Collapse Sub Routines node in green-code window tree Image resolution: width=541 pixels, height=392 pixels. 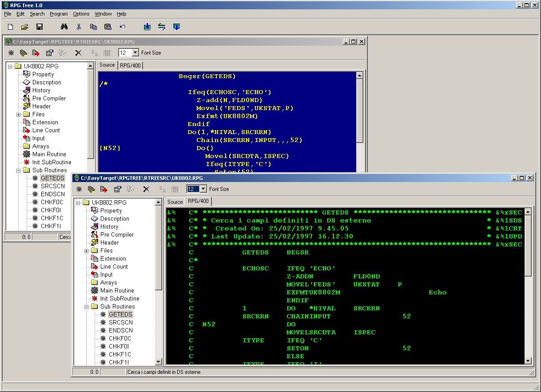[87, 307]
